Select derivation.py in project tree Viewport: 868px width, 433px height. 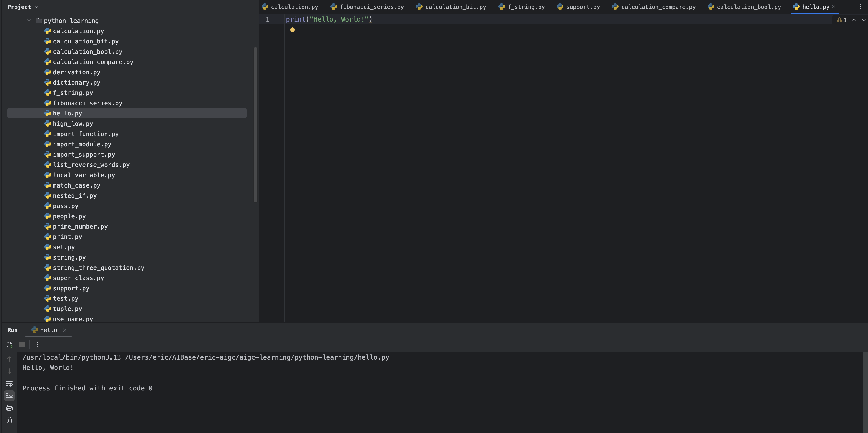pos(73,72)
